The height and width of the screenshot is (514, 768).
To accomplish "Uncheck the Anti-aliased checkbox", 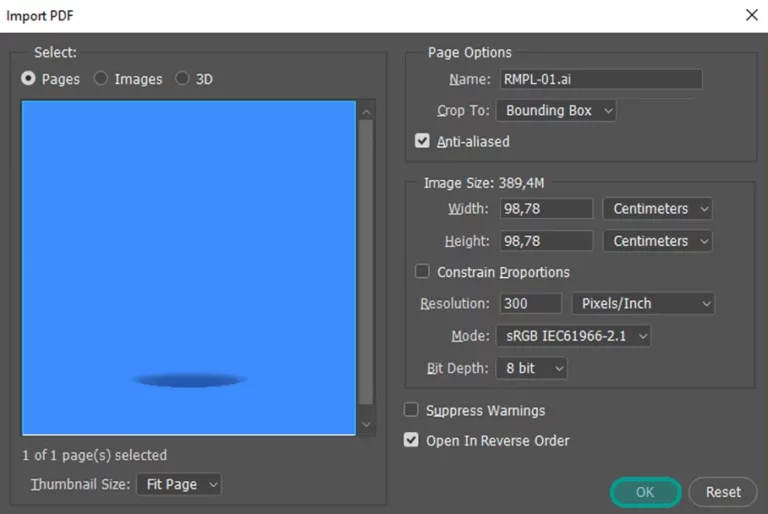I will (422, 141).
